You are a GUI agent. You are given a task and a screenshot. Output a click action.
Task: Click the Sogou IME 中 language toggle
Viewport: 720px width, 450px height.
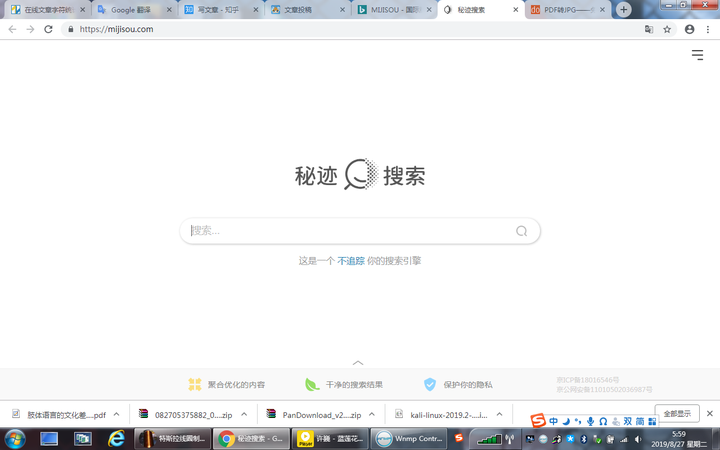pyautogui.click(x=553, y=421)
